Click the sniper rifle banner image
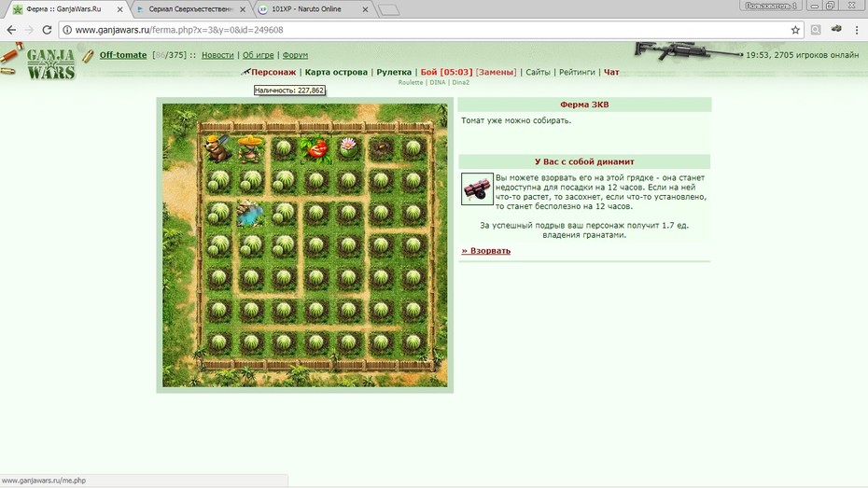 click(x=688, y=51)
